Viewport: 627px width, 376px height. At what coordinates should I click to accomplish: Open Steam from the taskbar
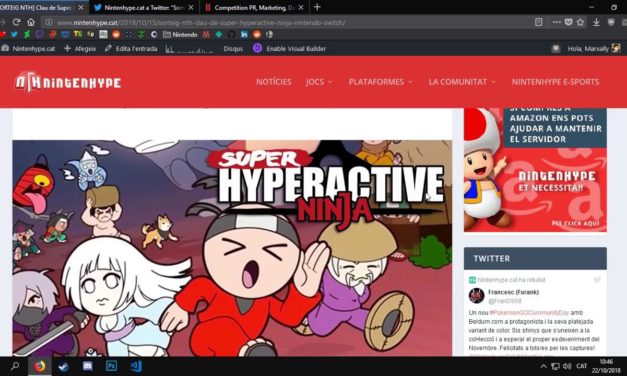coord(63,366)
